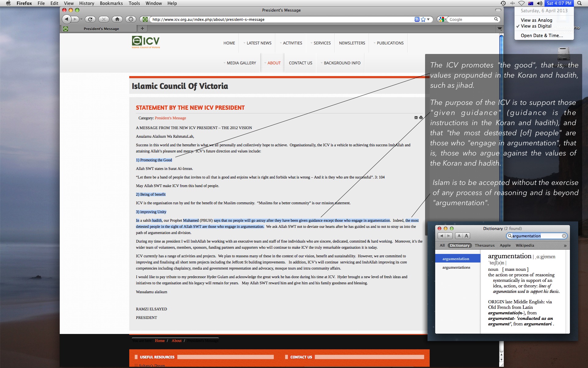Click into the Firefox URL address field
Viewport: 588px width, 368px height.
click(x=282, y=19)
